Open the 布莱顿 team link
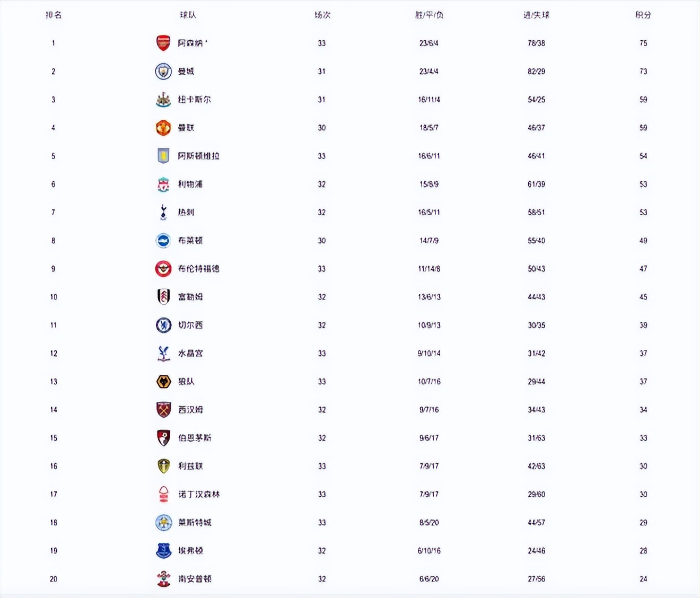Viewport: 700px width, 598px height. click(190, 241)
